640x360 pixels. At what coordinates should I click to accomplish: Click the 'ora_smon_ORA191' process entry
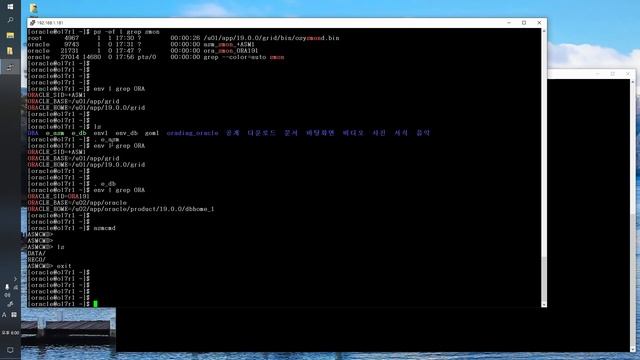(x=231, y=51)
